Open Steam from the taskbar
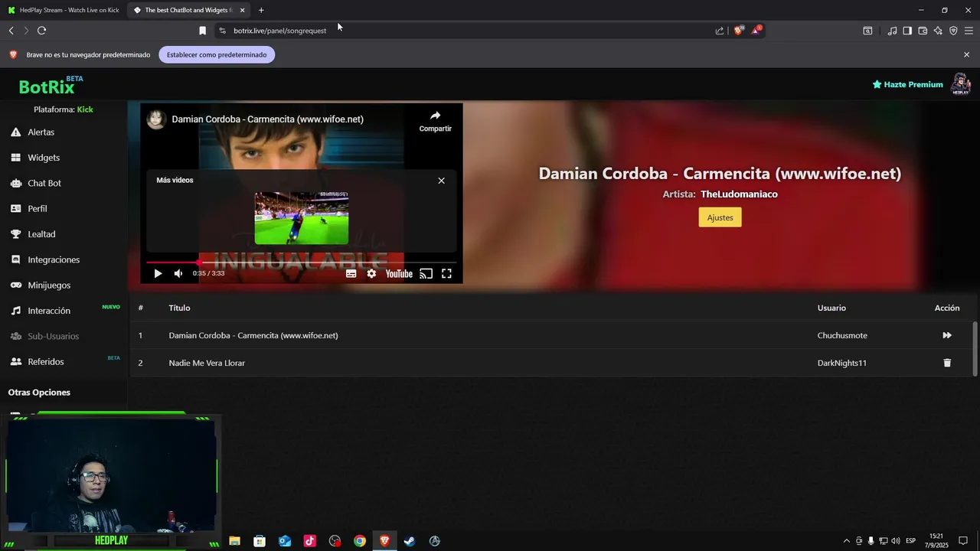 coord(410,541)
